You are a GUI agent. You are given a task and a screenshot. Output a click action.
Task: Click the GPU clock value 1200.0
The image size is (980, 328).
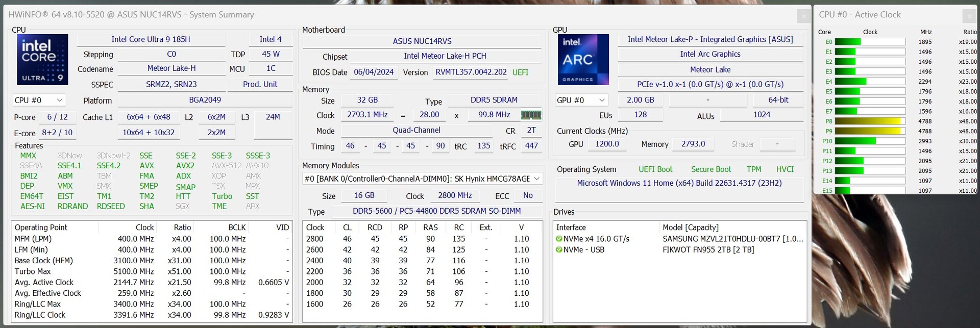click(607, 144)
